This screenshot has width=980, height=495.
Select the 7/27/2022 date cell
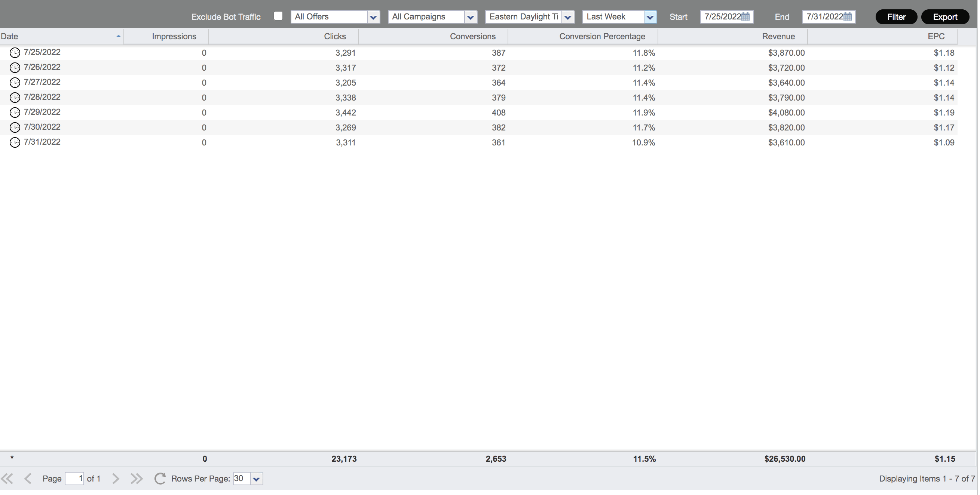[x=42, y=82]
